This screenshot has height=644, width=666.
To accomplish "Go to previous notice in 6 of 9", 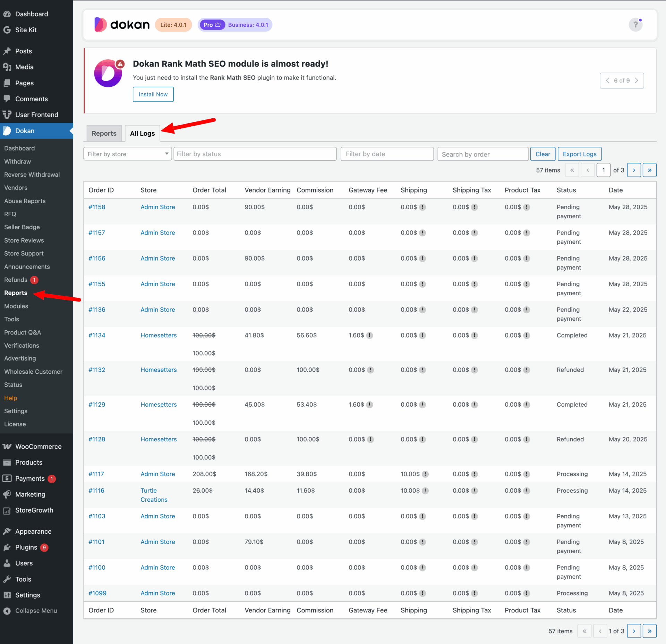I will [x=607, y=80].
